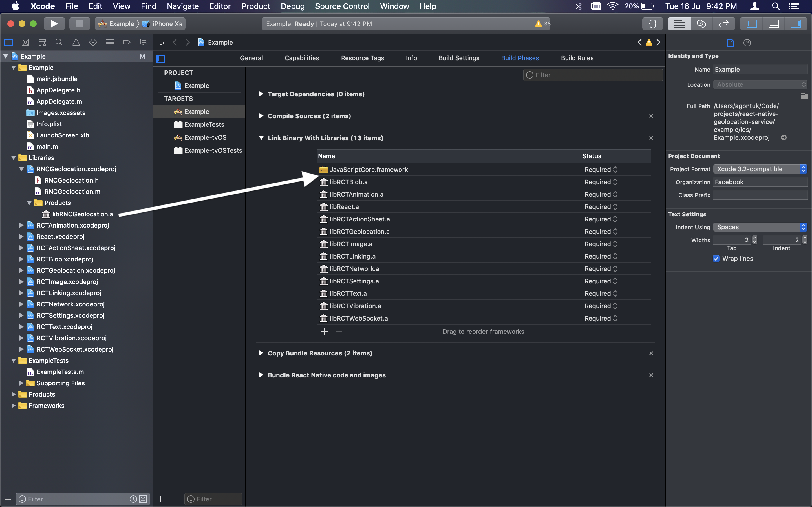
Task: Click RCTGeolocation.xcodeproj in Libraries
Action: [76, 270]
